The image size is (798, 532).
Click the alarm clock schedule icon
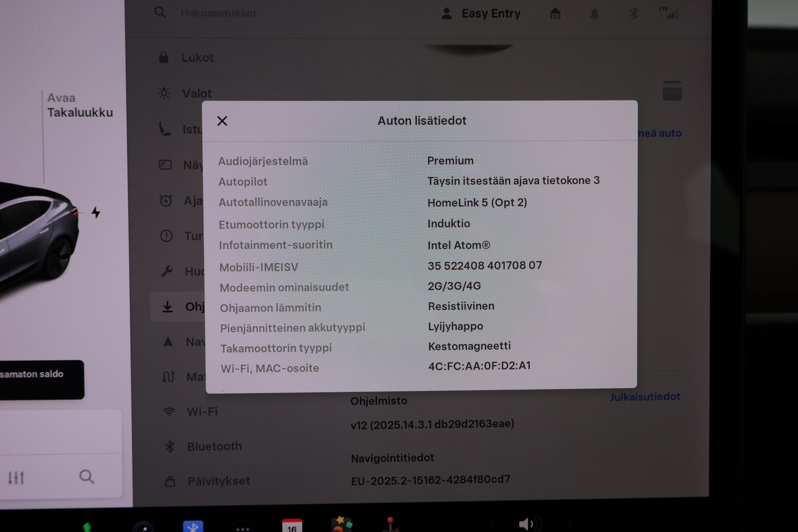[166, 200]
